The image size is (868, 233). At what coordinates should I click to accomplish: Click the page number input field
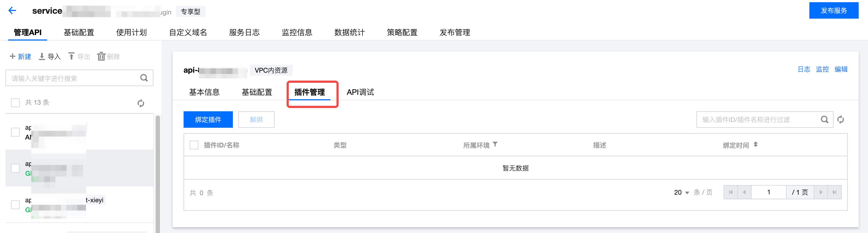(769, 192)
